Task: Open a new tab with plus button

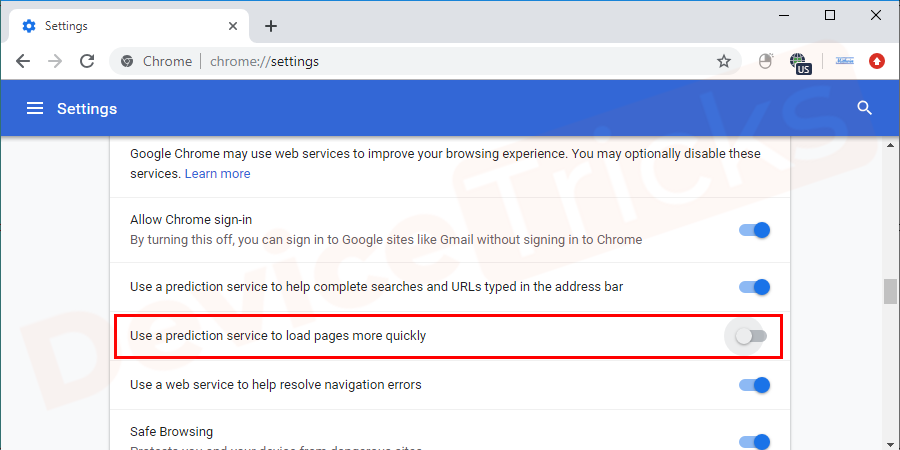Action: click(271, 26)
